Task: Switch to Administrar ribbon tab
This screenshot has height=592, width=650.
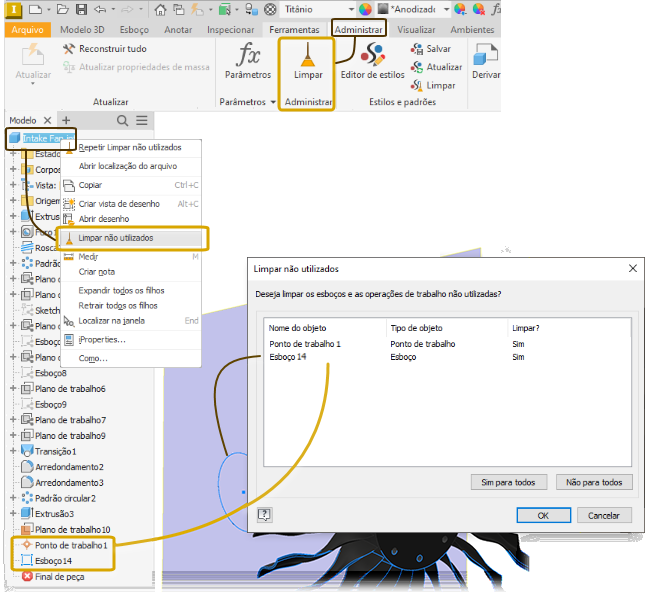Action: point(359,30)
